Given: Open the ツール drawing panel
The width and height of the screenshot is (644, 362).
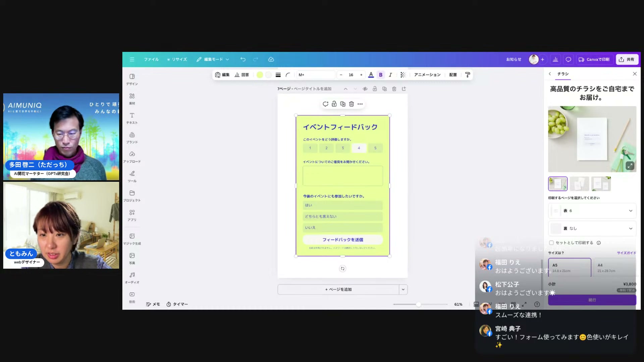Looking at the screenshot, I should point(132,176).
